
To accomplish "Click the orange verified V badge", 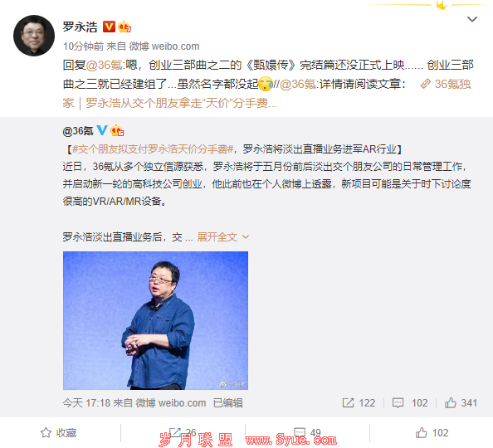I will coord(109,27).
